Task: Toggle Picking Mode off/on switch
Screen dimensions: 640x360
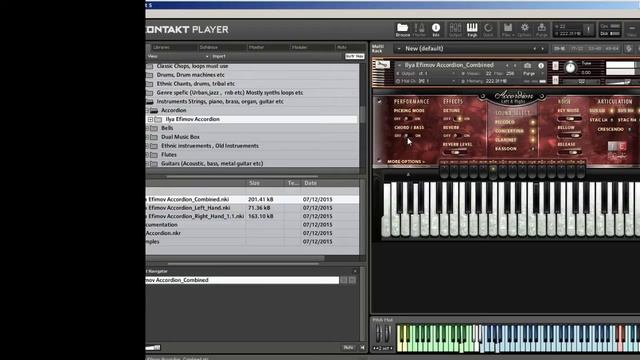Action: click(x=407, y=119)
